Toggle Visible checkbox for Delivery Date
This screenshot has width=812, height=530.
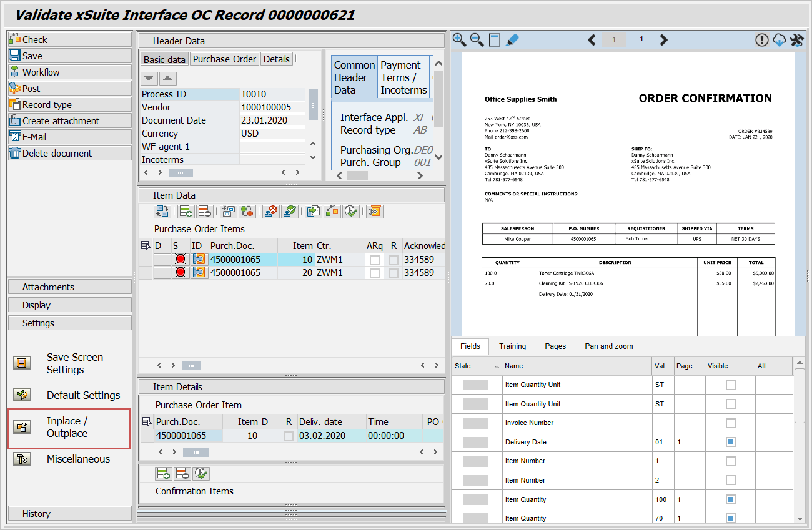[730, 442]
